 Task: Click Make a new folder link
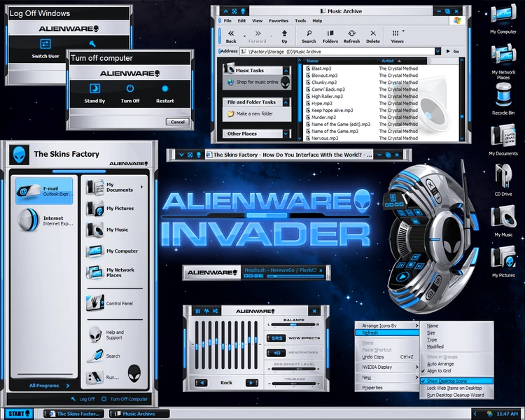(255, 114)
